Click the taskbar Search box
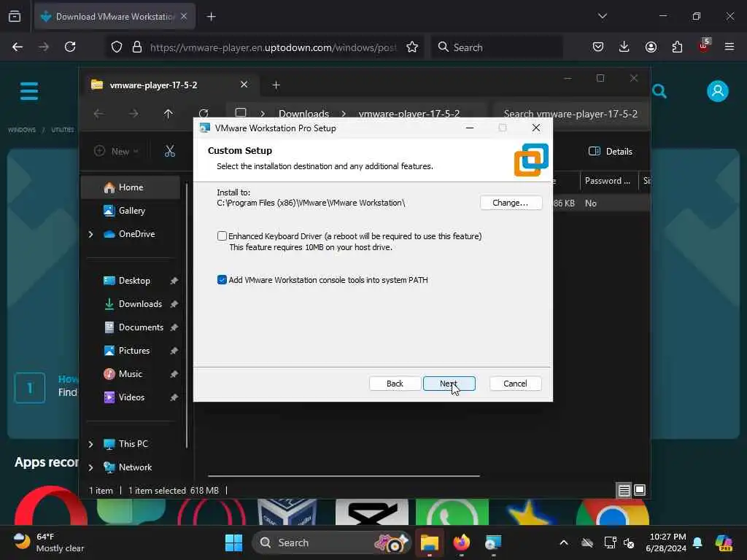Image resolution: width=747 pixels, height=560 pixels. coord(330,542)
